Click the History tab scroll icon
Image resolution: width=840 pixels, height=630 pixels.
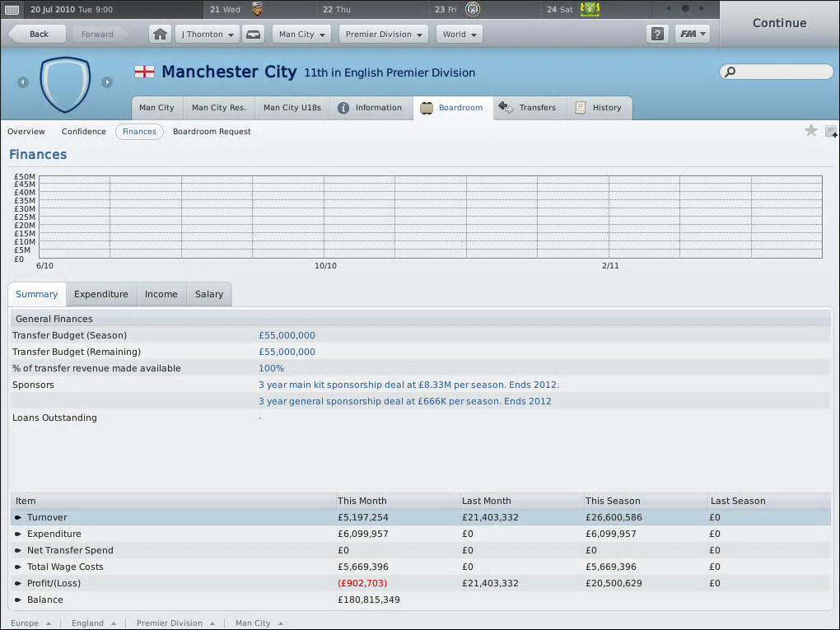point(581,108)
